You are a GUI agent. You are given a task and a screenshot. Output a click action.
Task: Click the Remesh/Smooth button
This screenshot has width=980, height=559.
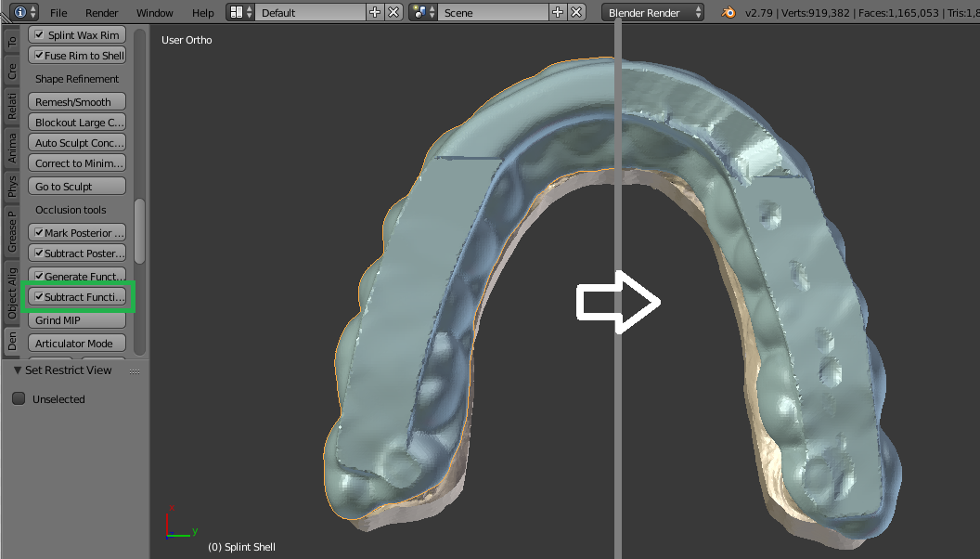pos(77,101)
